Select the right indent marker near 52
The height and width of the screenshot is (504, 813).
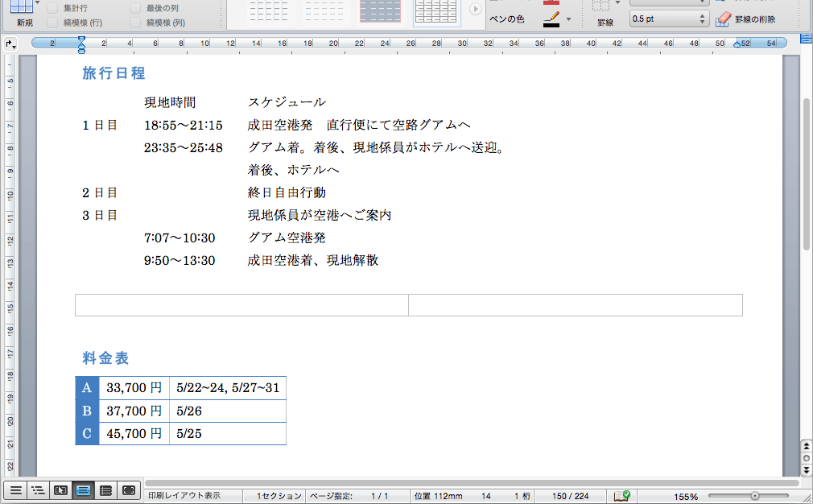[x=737, y=44]
